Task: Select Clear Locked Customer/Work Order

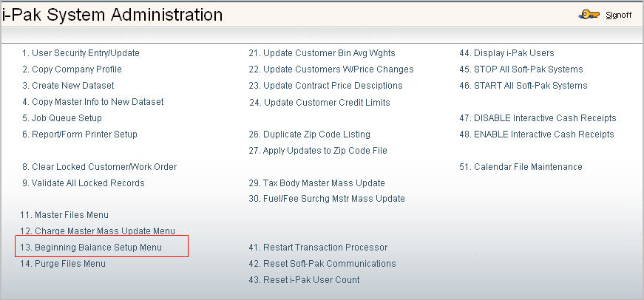Action: (x=99, y=167)
